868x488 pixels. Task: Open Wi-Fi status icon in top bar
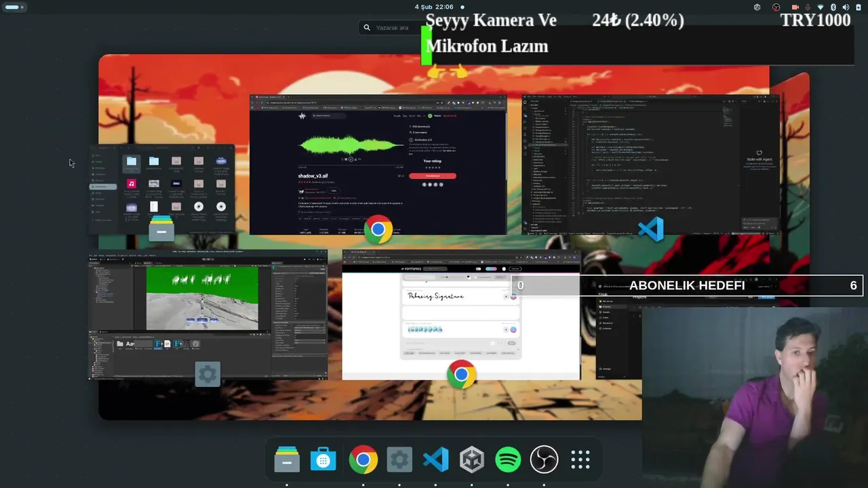821,7
